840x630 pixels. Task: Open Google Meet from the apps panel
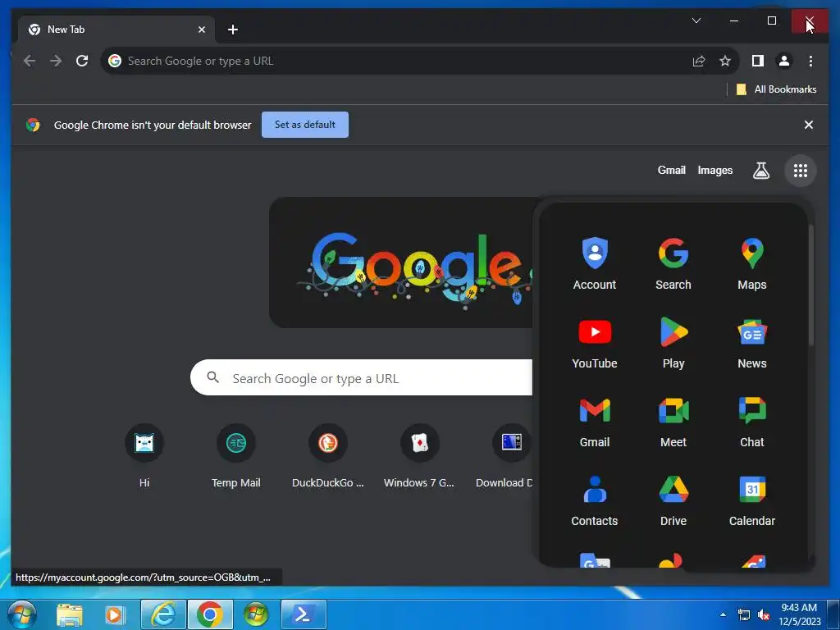pyautogui.click(x=673, y=422)
